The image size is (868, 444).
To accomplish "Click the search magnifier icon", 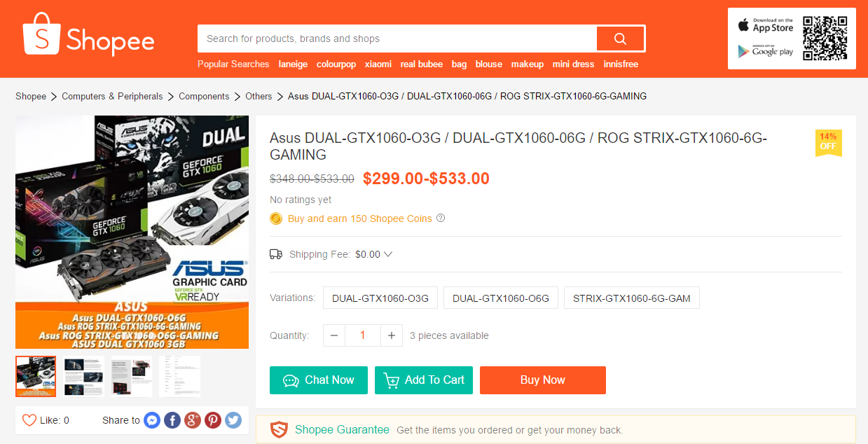I will 620,39.
